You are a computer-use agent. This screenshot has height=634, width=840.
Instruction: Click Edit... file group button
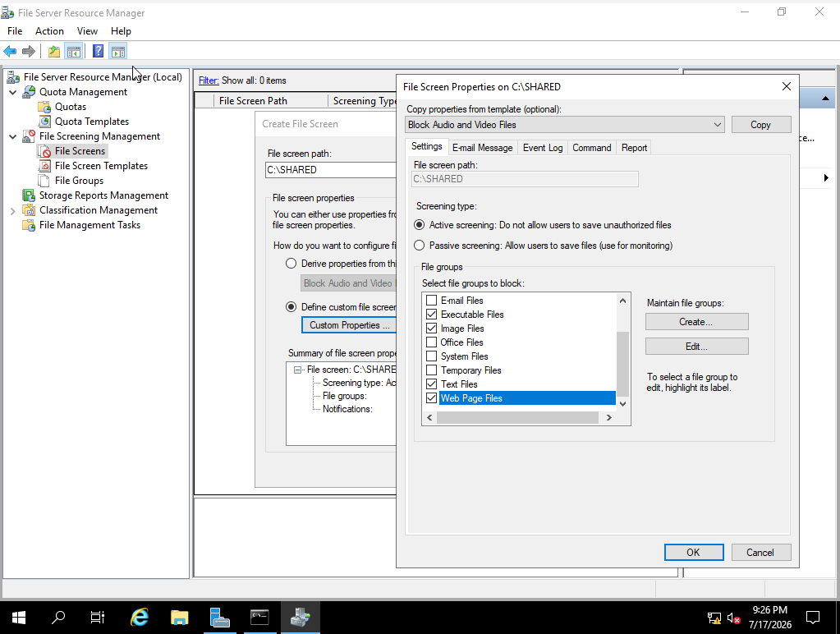click(696, 347)
